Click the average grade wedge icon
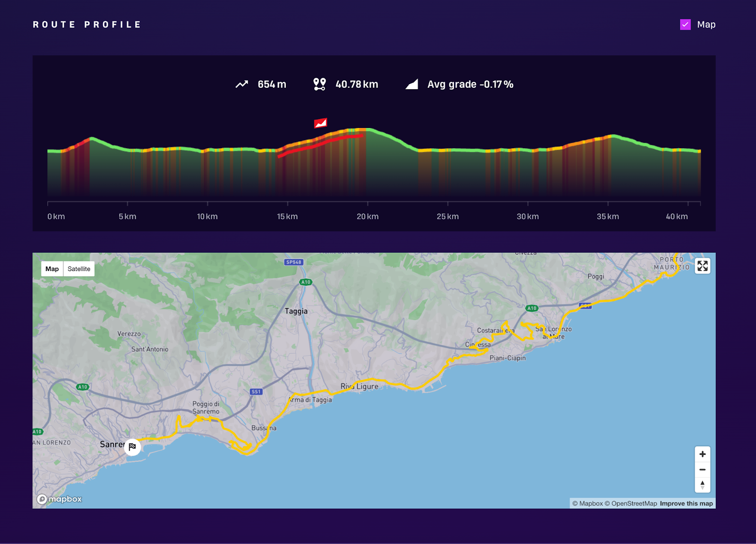Screen dimensions: 756x544 pyautogui.click(x=411, y=85)
